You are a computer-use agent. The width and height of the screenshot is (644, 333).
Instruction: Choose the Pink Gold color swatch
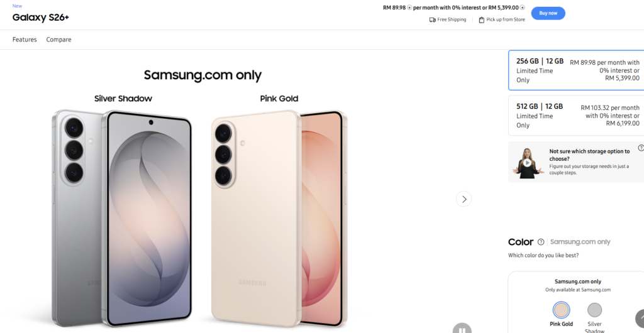pyautogui.click(x=561, y=310)
